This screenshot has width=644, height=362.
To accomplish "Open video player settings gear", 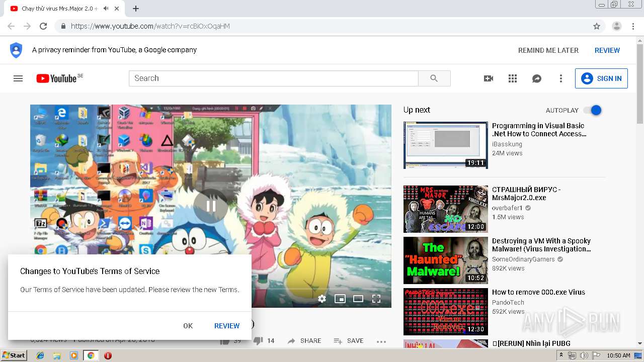I will (322, 299).
